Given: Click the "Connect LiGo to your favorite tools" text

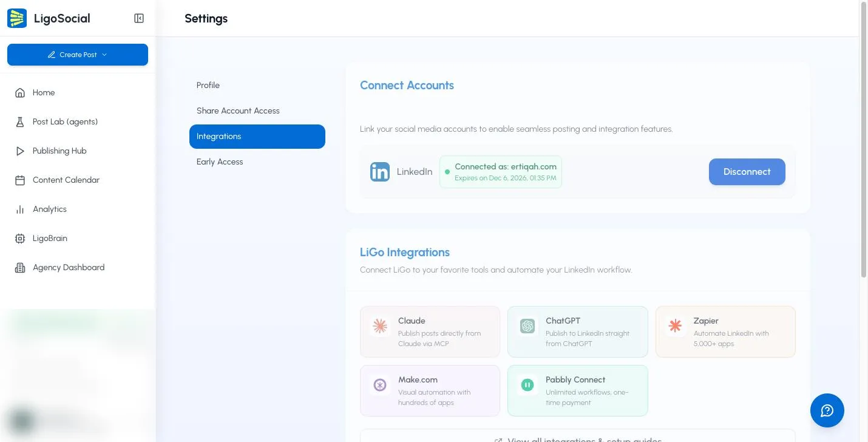Looking at the screenshot, I should pyautogui.click(x=496, y=270).
